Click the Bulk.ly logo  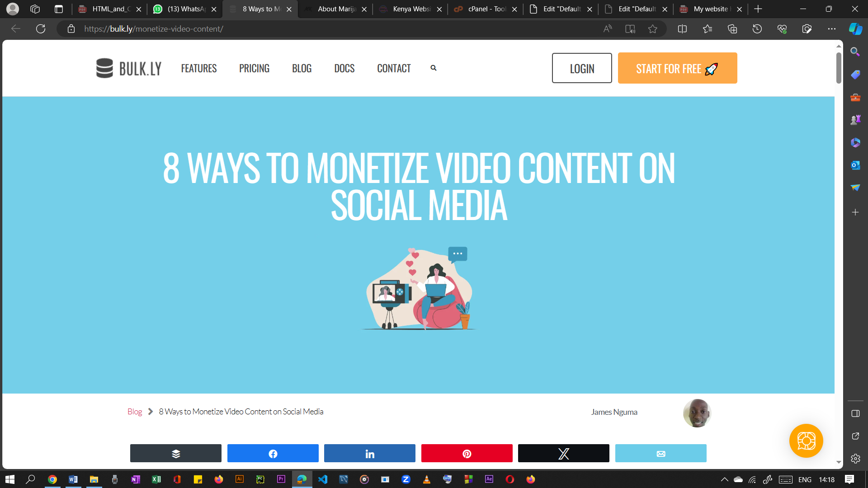129,68
